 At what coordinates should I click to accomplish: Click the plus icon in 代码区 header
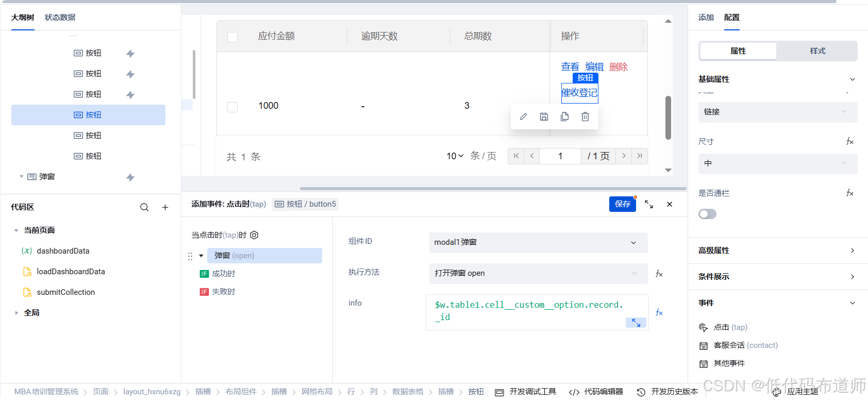165,207
